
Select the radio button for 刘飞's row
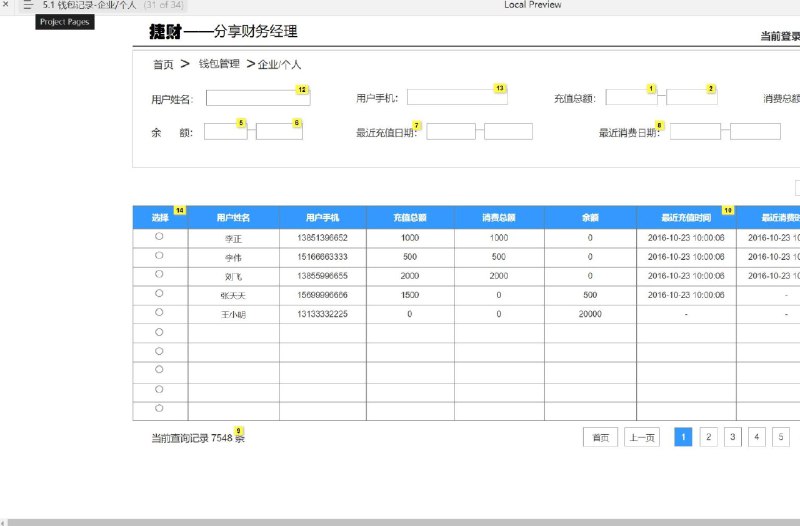[x=159, y=274]
